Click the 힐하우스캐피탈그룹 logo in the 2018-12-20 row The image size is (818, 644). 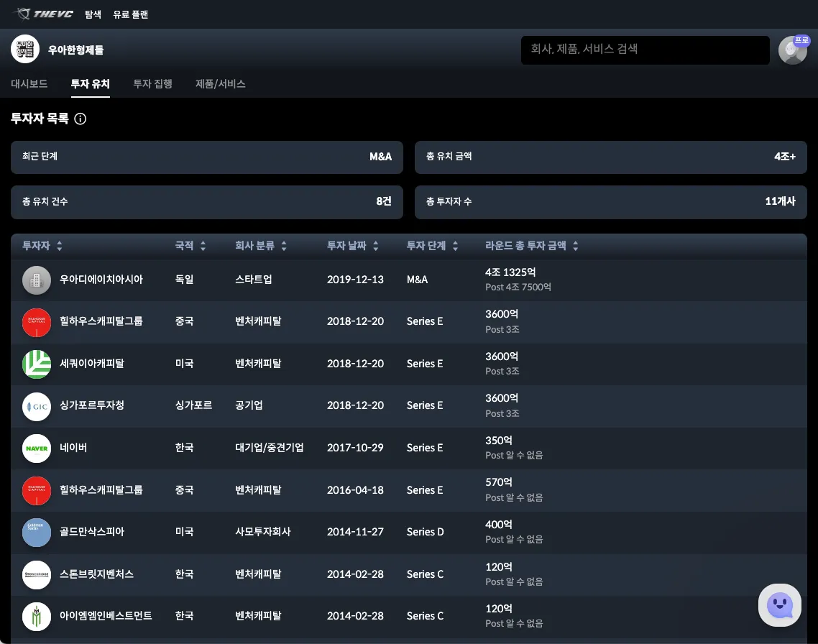coord(37,322)
